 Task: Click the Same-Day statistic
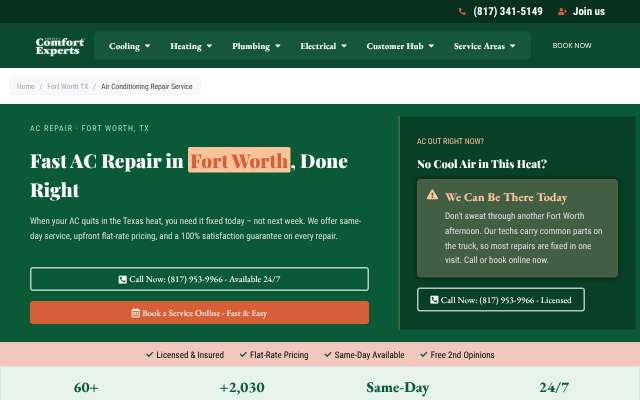point(398,388)
